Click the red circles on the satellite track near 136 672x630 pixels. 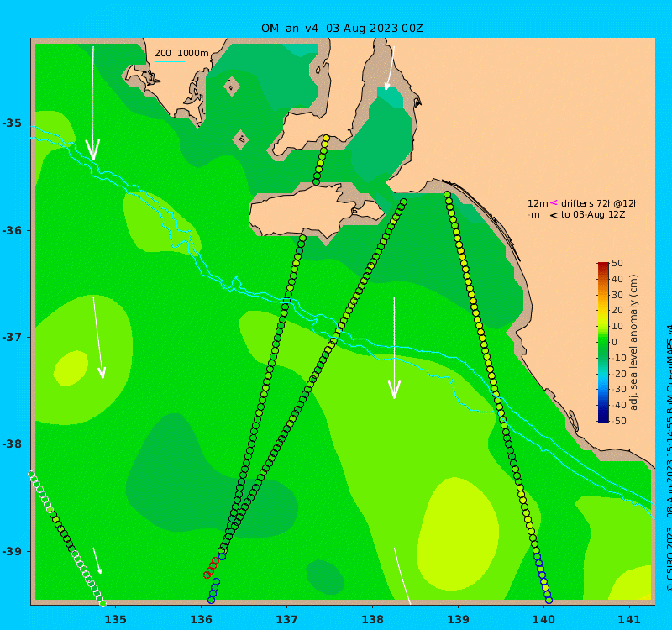211,568
